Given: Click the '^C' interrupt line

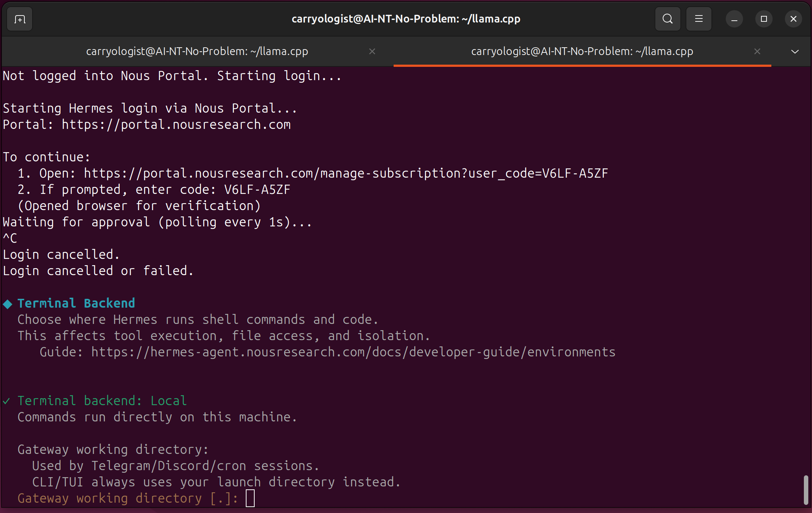Looking at the screenshot, I should click(10, 239).
